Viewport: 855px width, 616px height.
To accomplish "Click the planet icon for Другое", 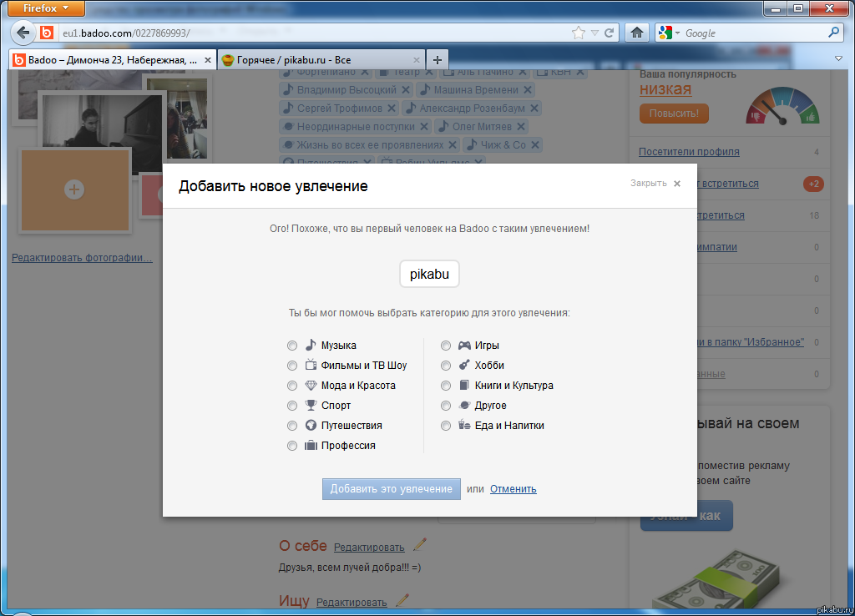I will point(464,405).
